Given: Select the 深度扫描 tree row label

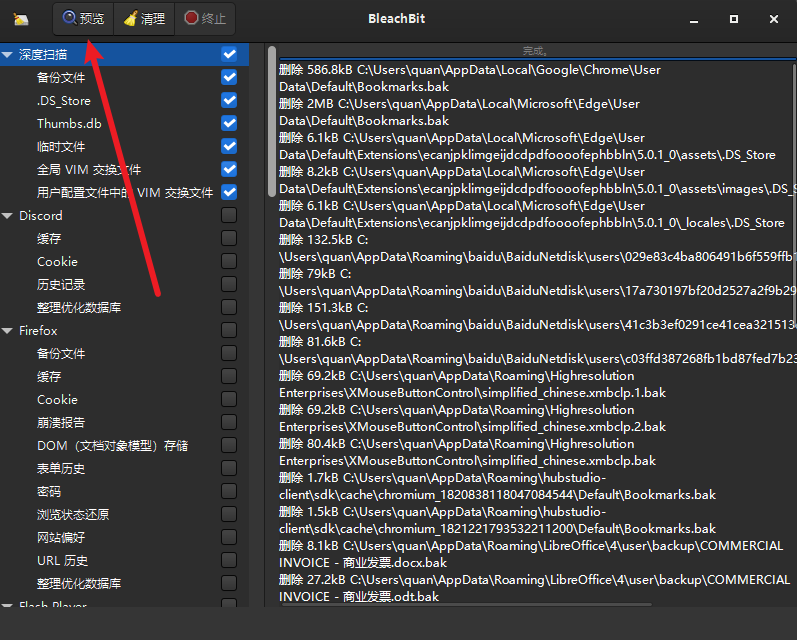Looking at the screenshot, I should click(x=43, y=54).
